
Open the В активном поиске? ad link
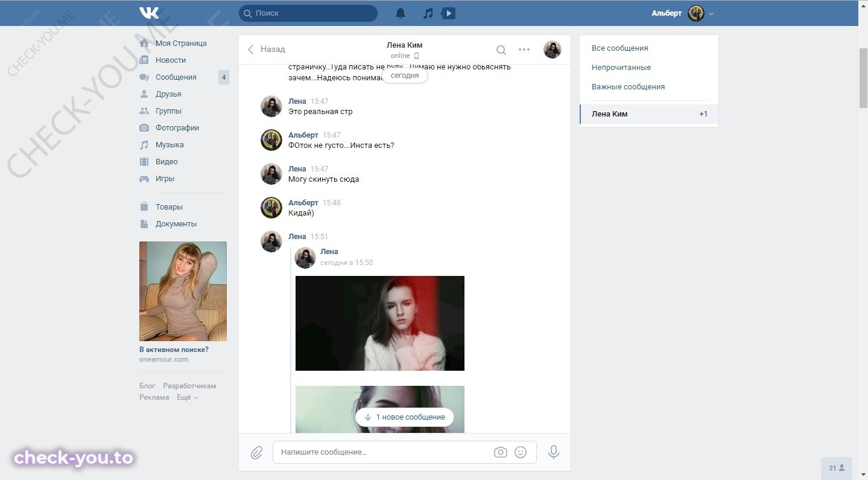coord(174,350)
